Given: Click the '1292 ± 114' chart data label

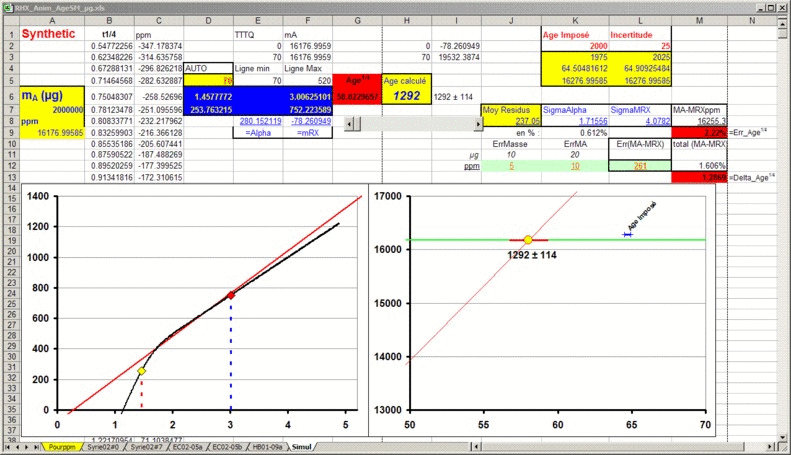Looking at the screenshot, I should click(532, 255).
